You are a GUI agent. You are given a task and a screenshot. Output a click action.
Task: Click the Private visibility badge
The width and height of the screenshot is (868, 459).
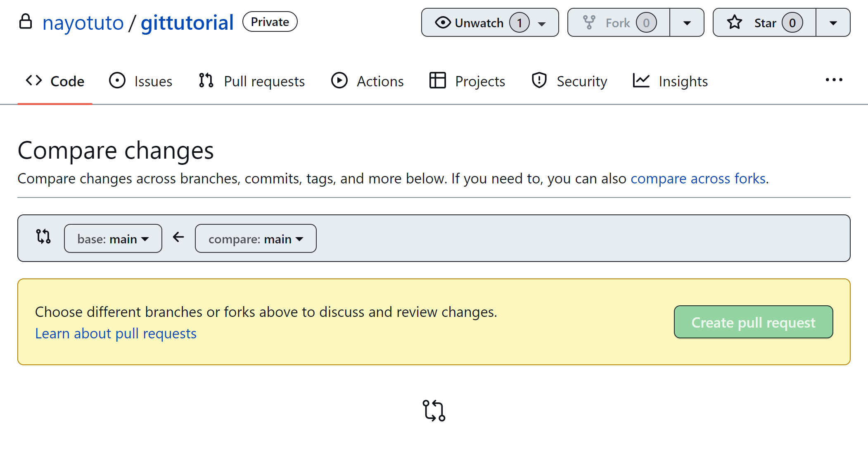pyautogui.click(x=270, y=22)
